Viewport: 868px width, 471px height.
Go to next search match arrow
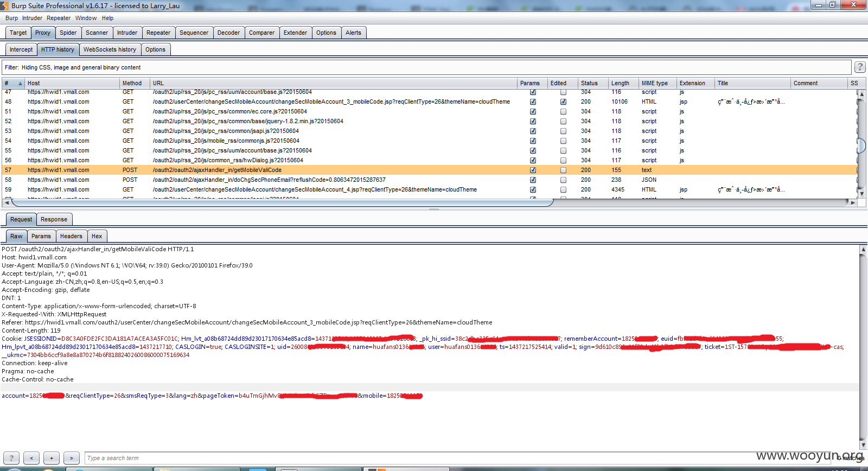click(x=72, y=458)
